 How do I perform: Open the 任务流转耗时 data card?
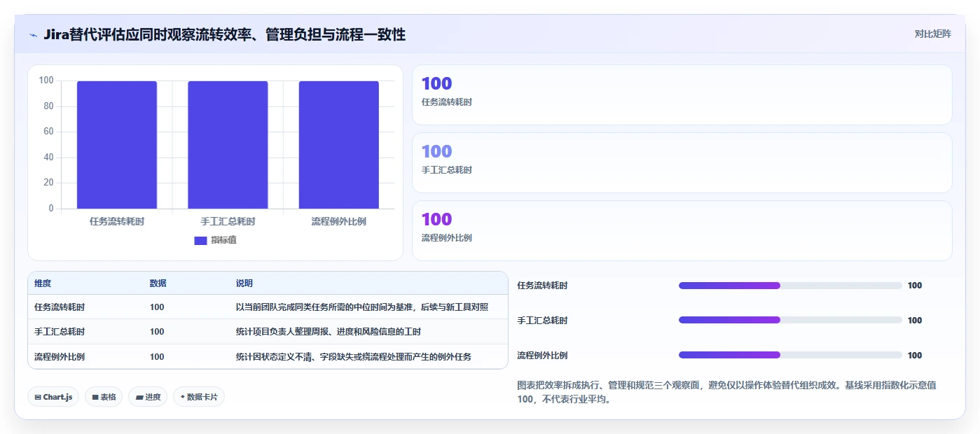click(x=682, y=95)
